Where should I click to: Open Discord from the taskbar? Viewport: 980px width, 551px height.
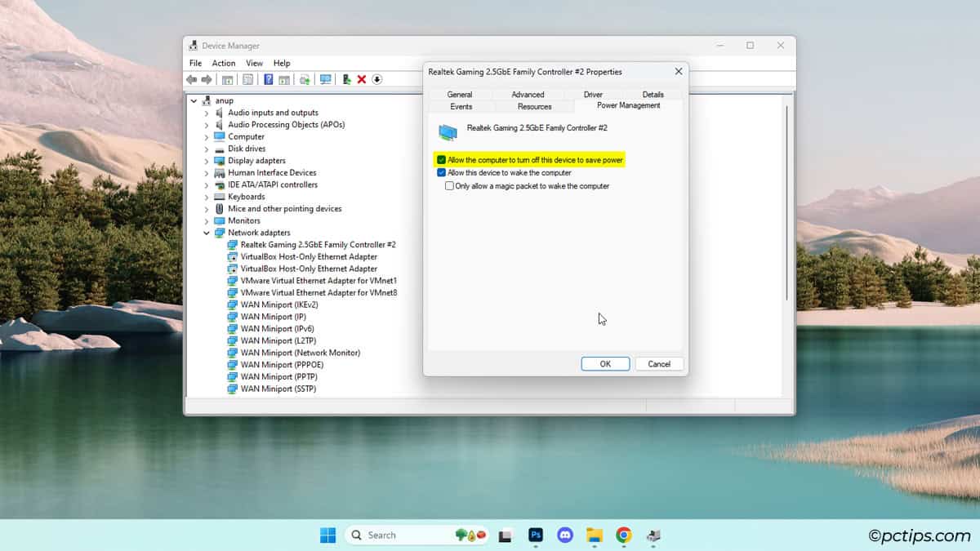565,535
